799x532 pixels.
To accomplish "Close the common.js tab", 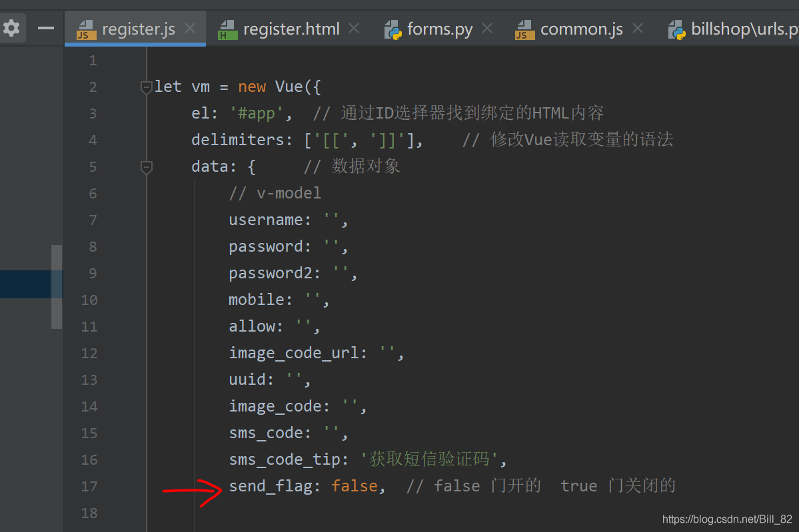I will [x=638, y=28].
